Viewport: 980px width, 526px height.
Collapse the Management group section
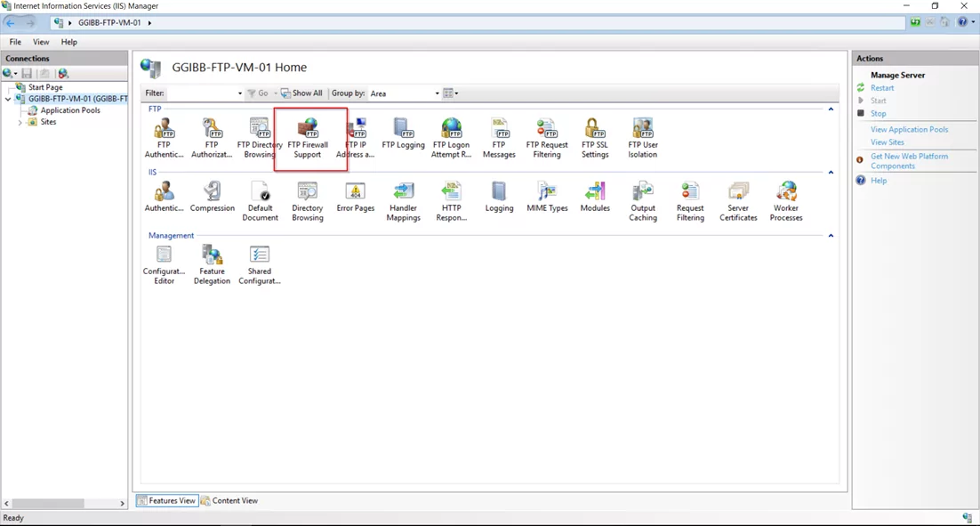click(x=831, y=236)
